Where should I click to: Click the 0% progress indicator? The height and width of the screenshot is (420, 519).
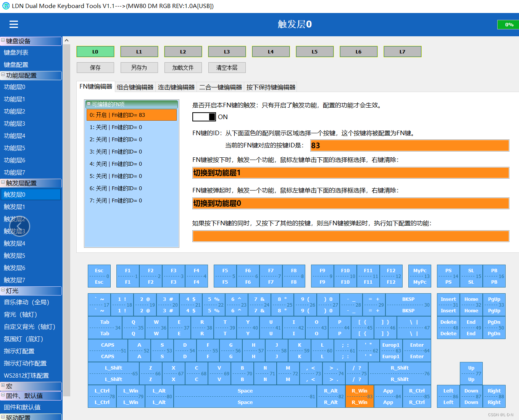pyautogui.click(x=509, y=24)
